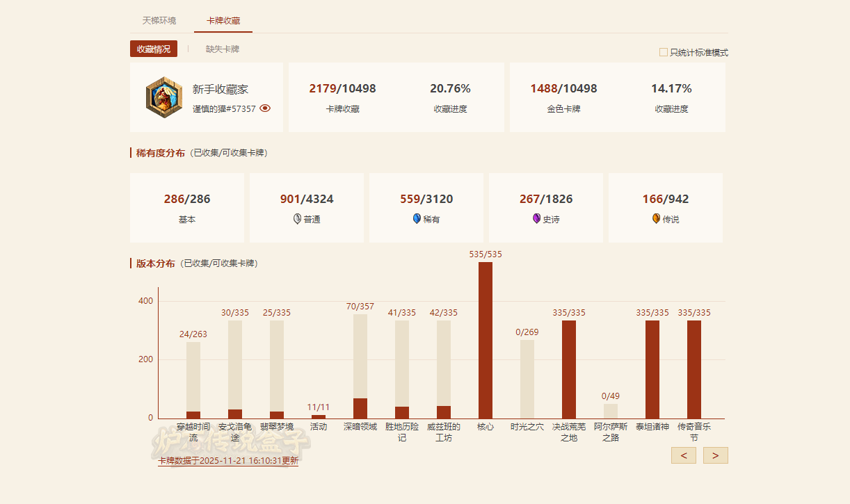The height and width of the screenshot is (504, 850).
Task: Click the orange legendary rarity gem icon
Action: point(656,219)
